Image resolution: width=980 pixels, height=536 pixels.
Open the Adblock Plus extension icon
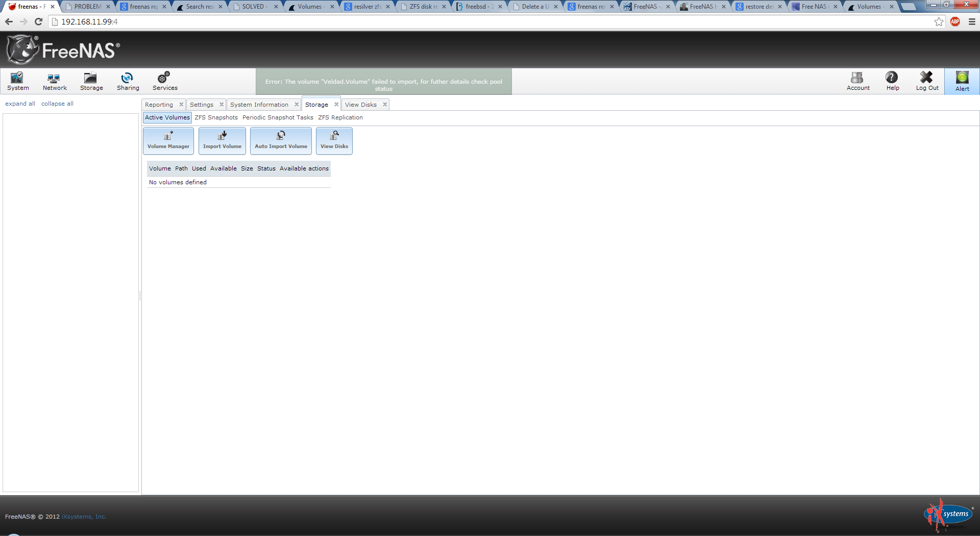click(955, 21)
